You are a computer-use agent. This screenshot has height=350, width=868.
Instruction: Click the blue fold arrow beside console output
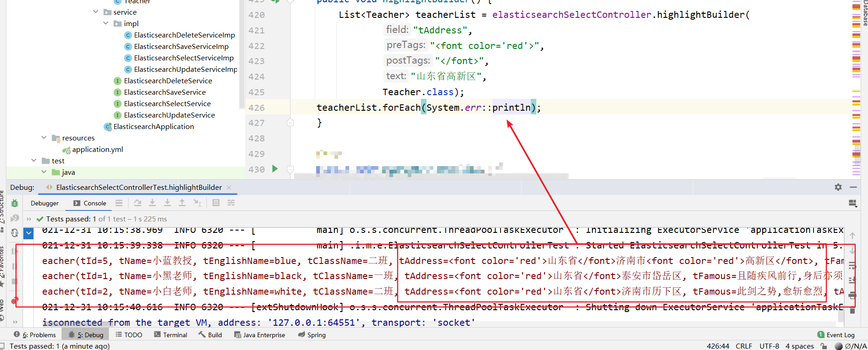pyautogui.click(x=29, y=233)
